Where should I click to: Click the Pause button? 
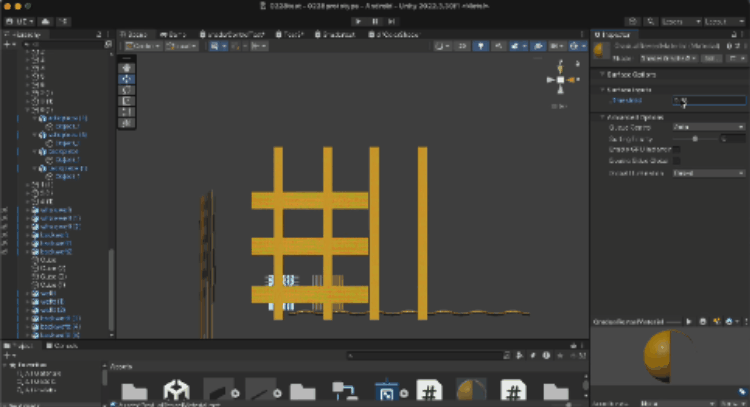click(x=375, y=22)
